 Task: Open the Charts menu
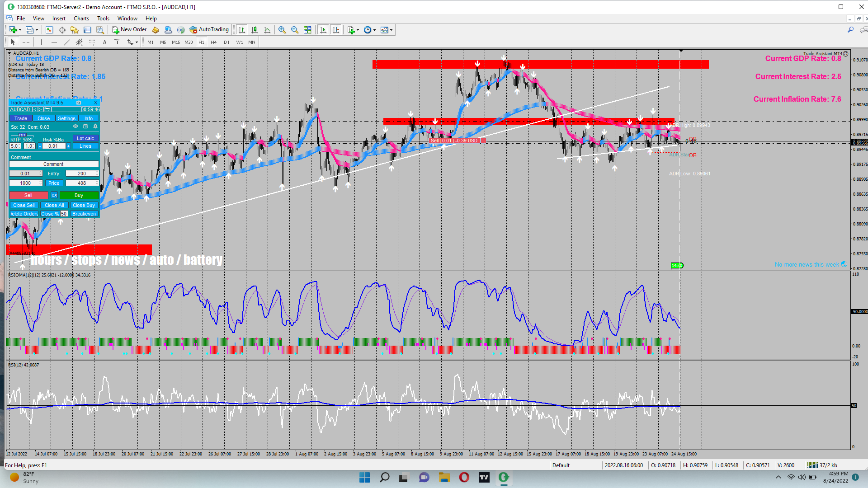(x=81, y=19)
